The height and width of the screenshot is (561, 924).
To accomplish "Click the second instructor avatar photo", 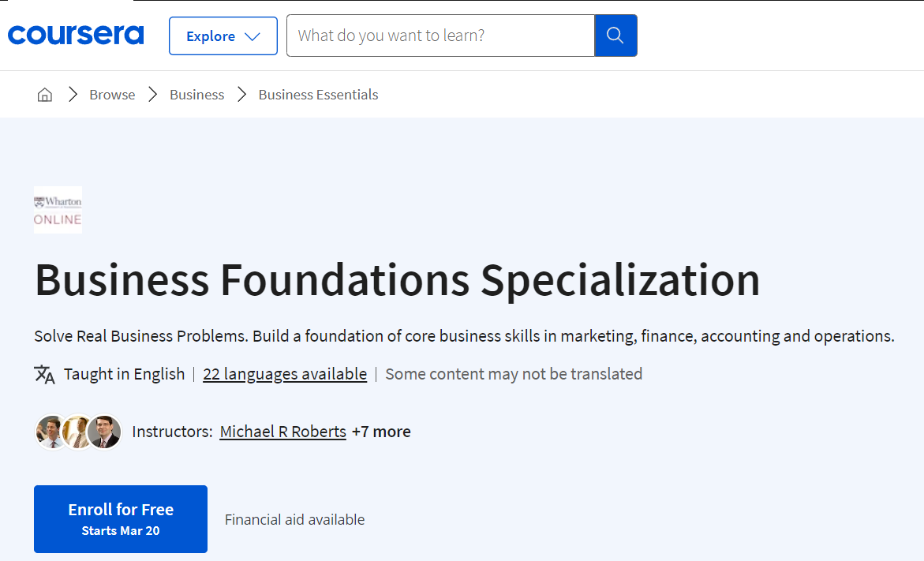I will [77, 432].
